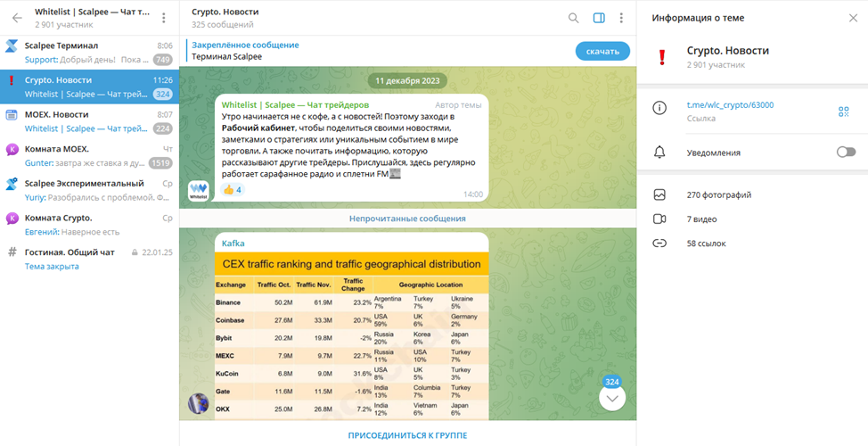This screenshot has width=868, height=446.
Task: Toggle the Уведомления switch
Action: coord(846,153)
